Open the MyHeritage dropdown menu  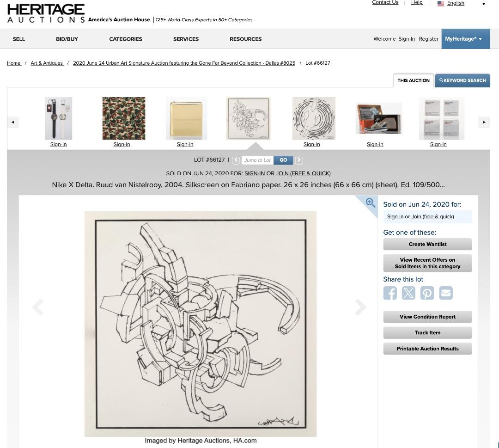point(465,39)
